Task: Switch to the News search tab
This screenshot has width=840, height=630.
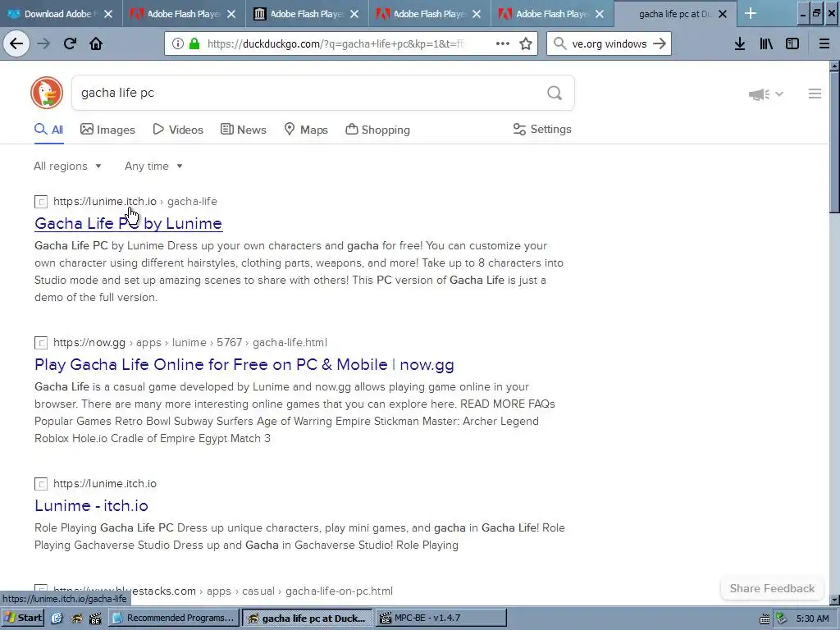Action: point(243,130)
